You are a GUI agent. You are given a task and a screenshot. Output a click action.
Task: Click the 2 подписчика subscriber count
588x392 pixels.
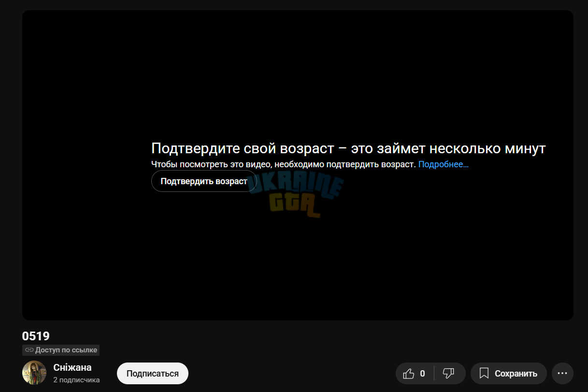tap(76, 380)
